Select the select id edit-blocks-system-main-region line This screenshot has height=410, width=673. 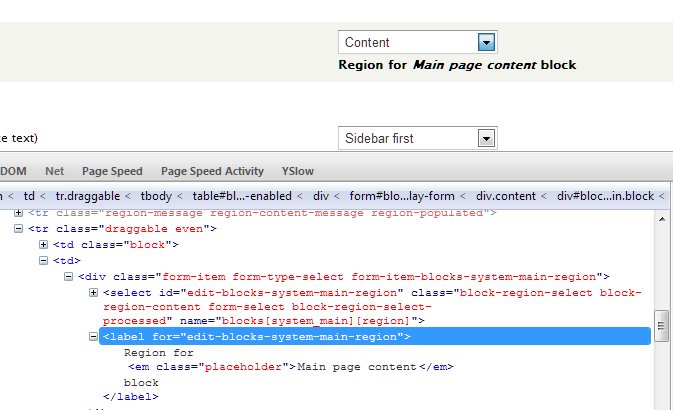click(x=373, y=307)
